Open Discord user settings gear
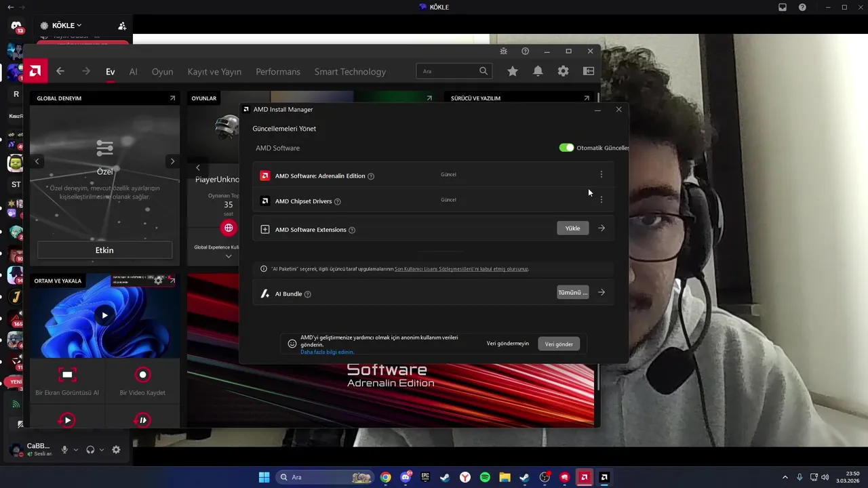The width and height of the screenshot is (868, 488). 116,449
